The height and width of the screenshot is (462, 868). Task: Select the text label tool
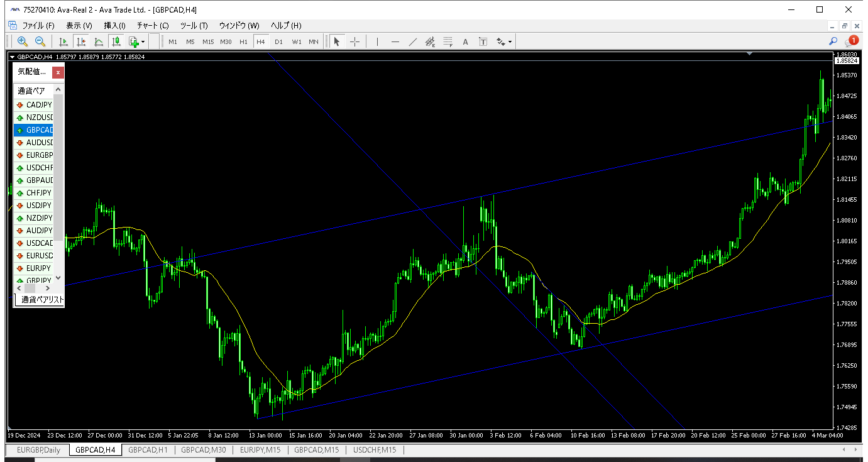[483, 41]
